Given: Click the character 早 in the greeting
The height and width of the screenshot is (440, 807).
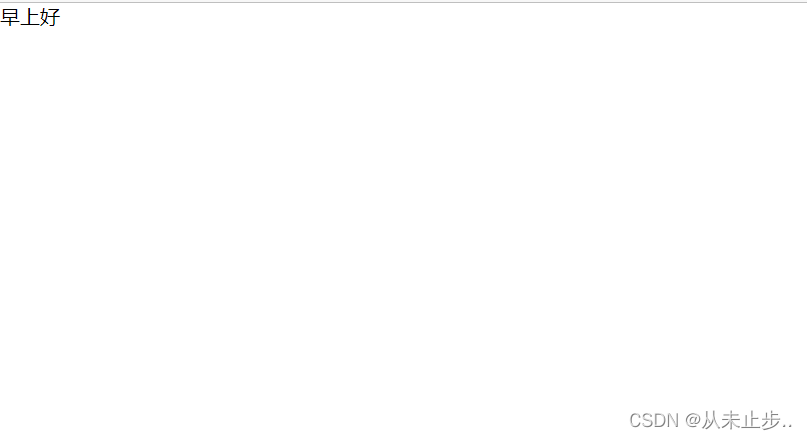Looking at the screenshot, I should click(10, 17).
